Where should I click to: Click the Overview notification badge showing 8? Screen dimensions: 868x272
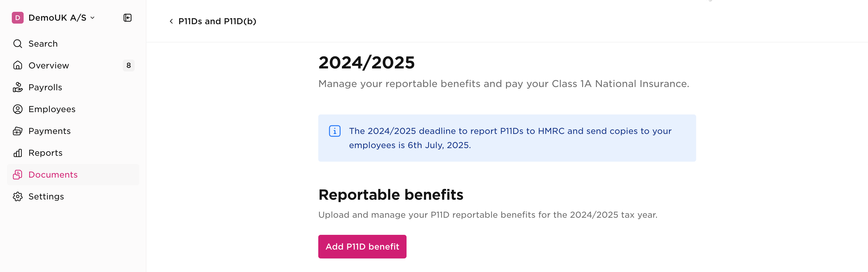pyautogui.click(x=128, y=65)
